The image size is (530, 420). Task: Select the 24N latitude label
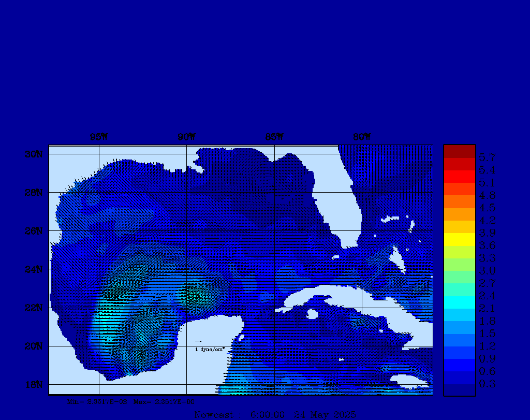(x=33, y=269)
